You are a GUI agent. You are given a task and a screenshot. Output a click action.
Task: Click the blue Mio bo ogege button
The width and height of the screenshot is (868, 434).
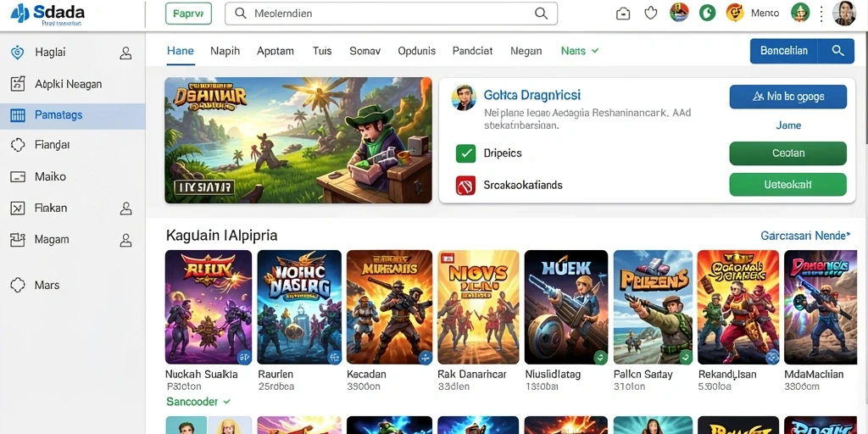[x=788, y=97]
